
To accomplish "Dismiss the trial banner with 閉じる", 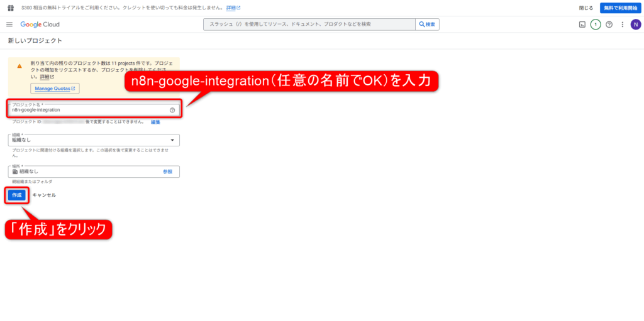I will pos(586,8).
